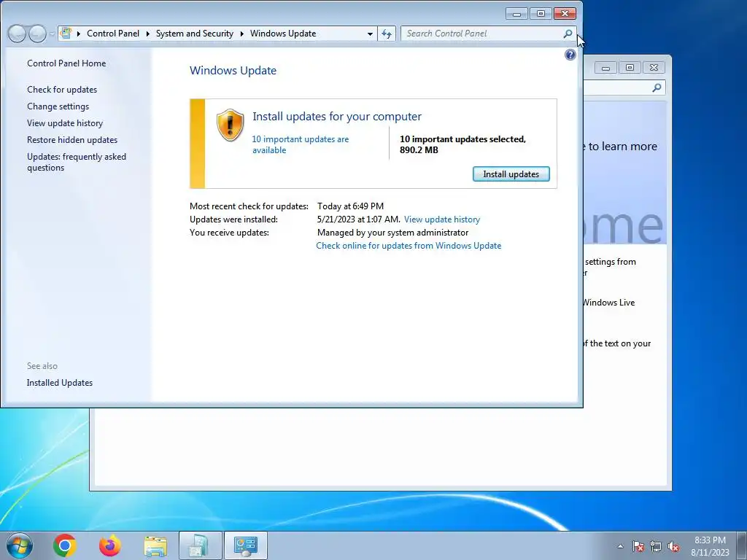
Task: Expand arrow after Control Panel breadcrumb
Action: (147, 34)
